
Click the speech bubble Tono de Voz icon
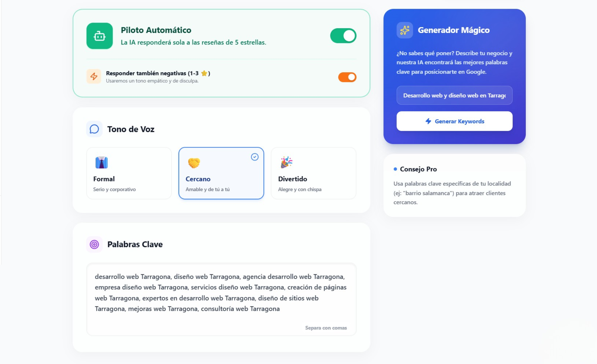94,129
